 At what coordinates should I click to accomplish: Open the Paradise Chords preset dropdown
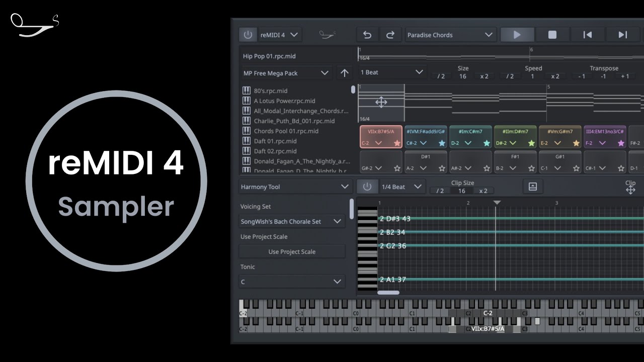[x=450, y=35]
